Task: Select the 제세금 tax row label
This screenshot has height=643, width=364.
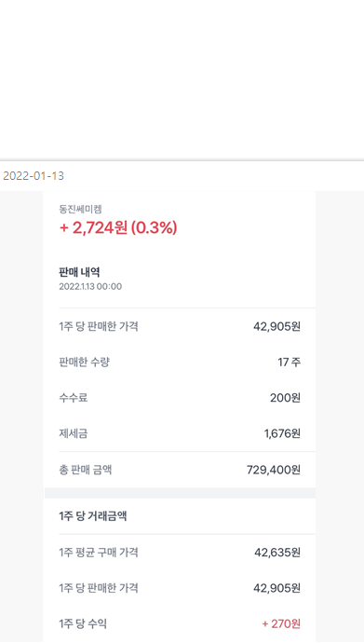Action: (x=74, y=433)
